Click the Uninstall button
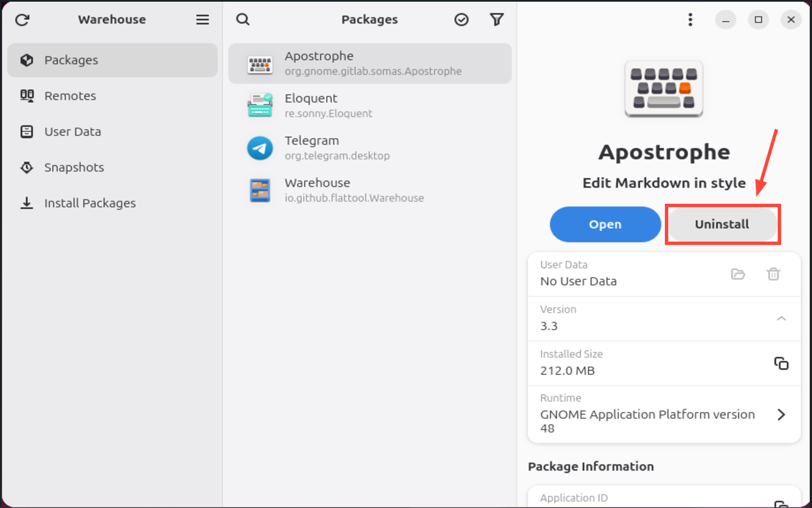812x508 pixels. [x=722, y=224]
